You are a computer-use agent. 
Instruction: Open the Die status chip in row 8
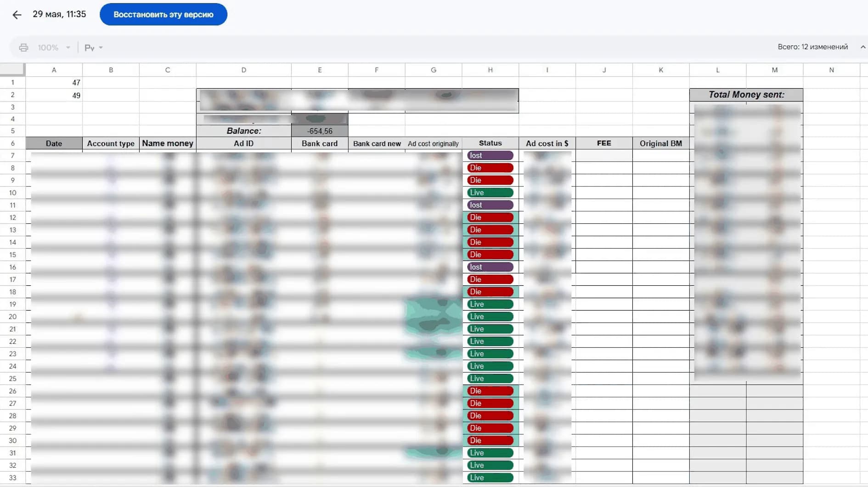point(490,168)
